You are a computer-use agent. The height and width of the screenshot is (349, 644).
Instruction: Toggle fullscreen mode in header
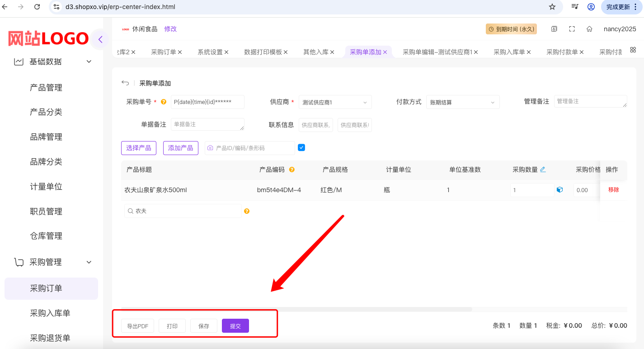pyautogui.click(x=572, y=29)
